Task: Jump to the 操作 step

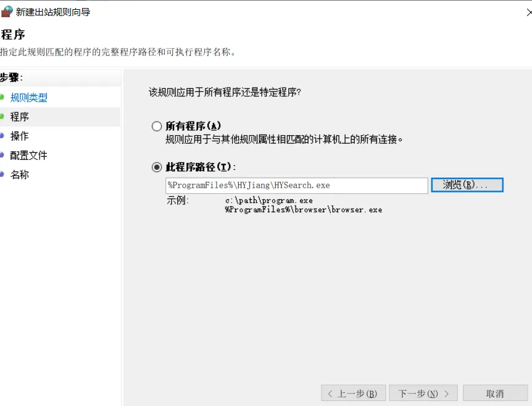Action: click(20, 136)
